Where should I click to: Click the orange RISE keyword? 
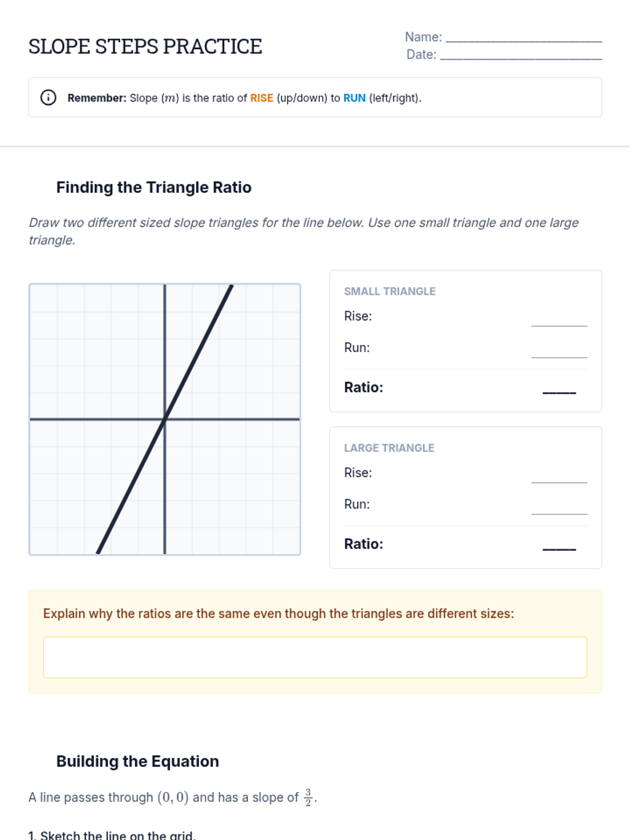261,98
